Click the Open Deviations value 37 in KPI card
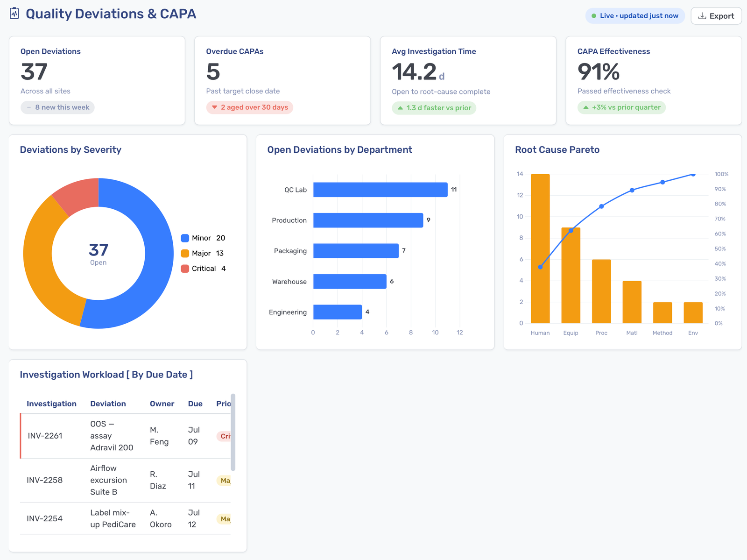 point(34,72)
